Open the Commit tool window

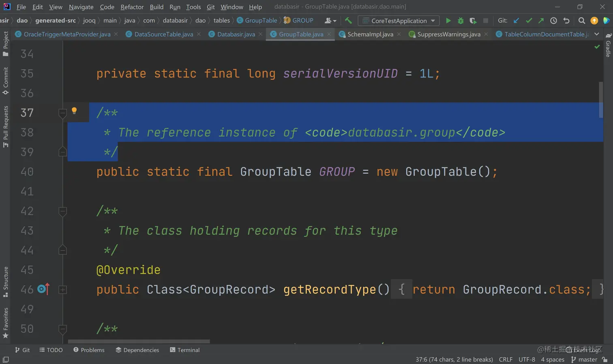click(x=6, y=81)
